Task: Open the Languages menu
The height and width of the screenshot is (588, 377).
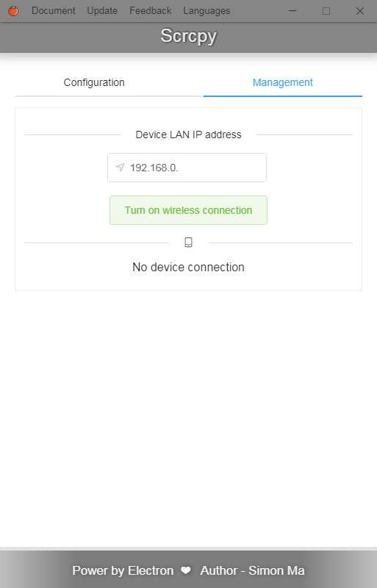Action: pos(207,11)
